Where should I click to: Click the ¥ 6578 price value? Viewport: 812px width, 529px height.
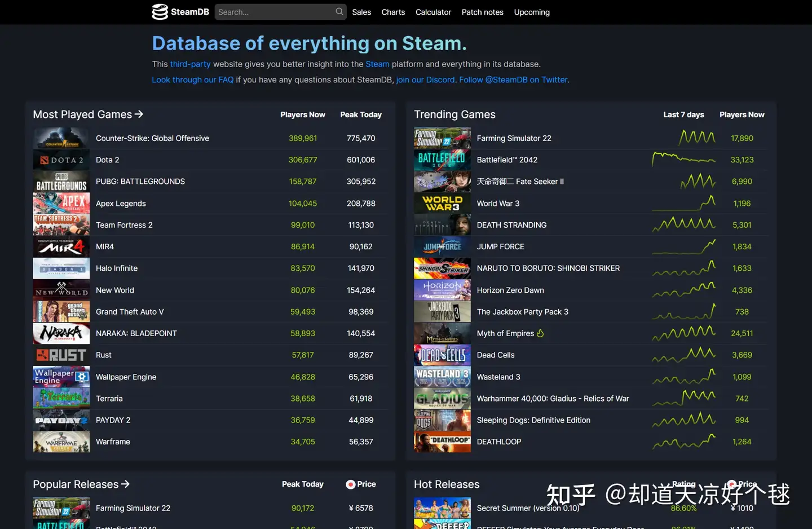click(x=361, y=508)
